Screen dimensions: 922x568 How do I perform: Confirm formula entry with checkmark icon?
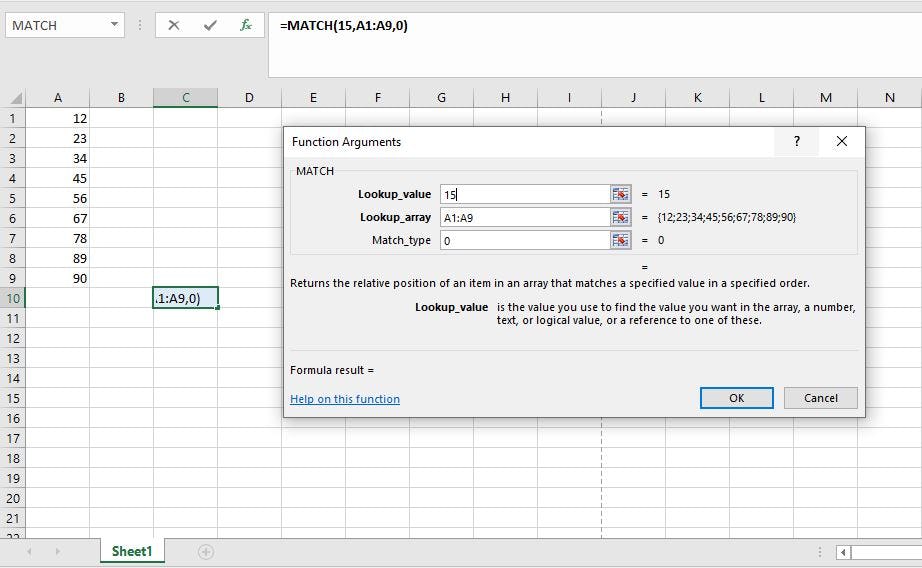coord(210,25)
